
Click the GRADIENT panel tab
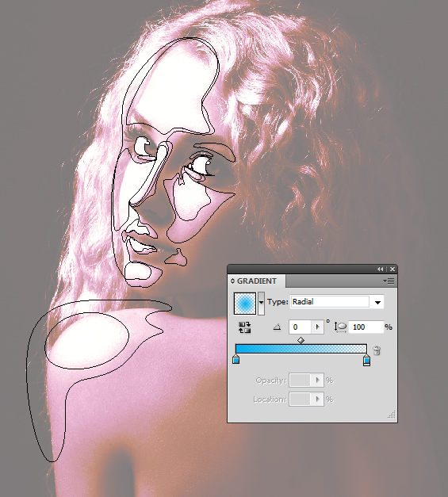click(x=256, y=281)
